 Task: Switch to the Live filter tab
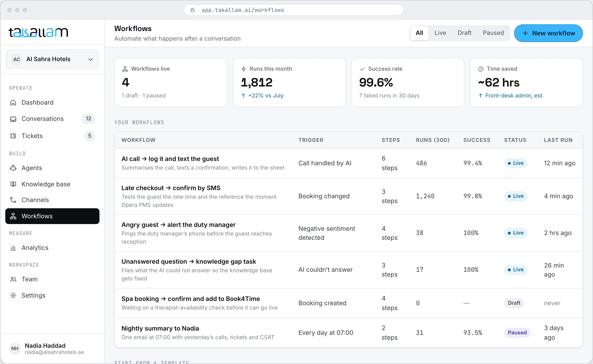pos(440,33)
